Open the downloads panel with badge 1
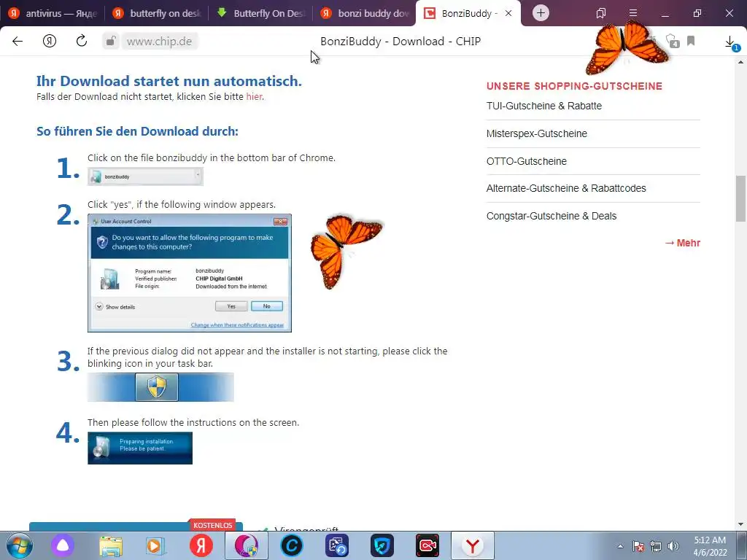The height and width of the screenshot is (560, 747). pos(731,42)
